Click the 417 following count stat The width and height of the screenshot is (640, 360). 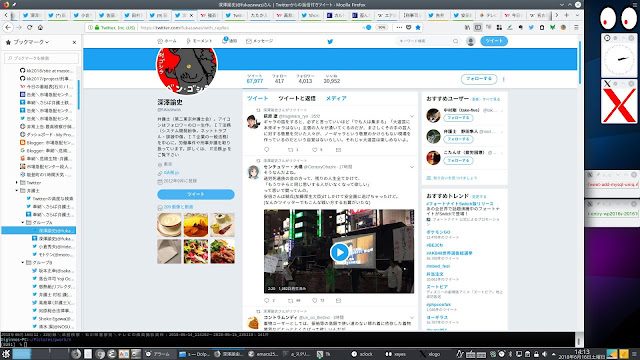pos(280,79)
